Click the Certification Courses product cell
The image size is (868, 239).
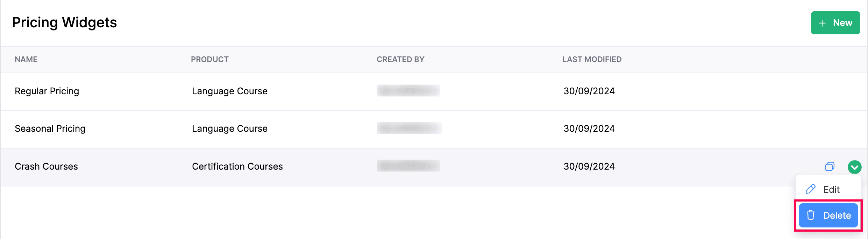coord(237,166)
